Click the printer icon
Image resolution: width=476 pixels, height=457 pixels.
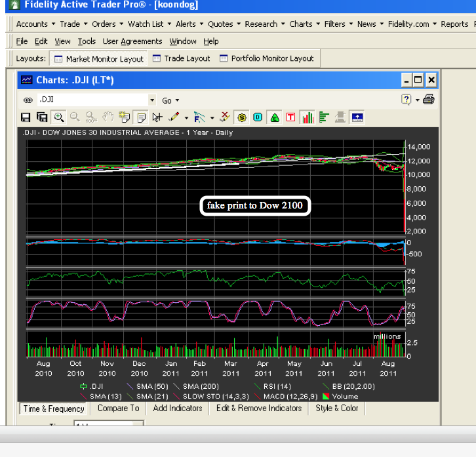pos(428,99)
